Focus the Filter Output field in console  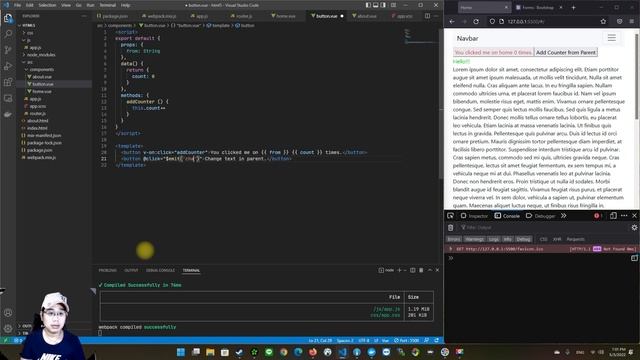coord(543,228)
